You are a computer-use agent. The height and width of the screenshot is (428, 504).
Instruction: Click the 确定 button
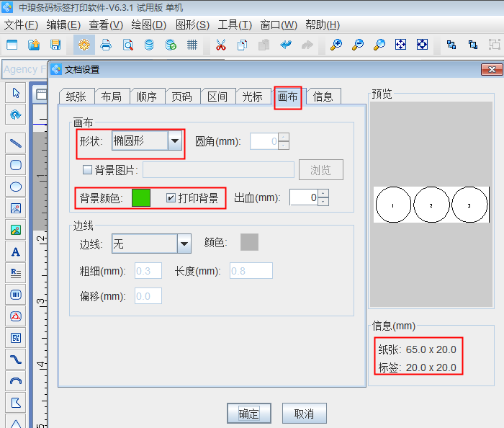[x=248, y=414]
